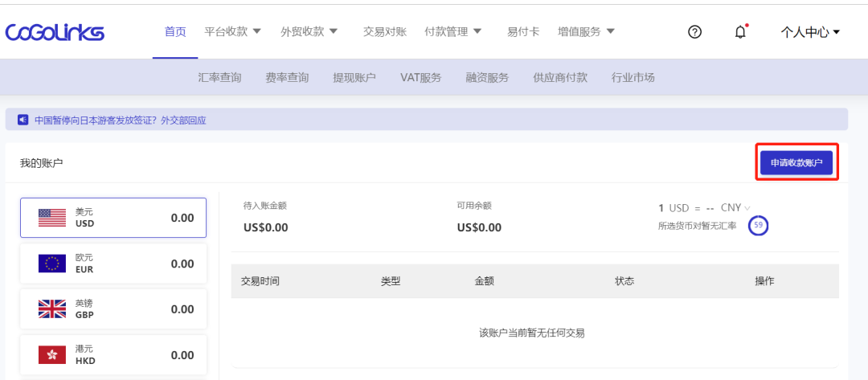The image size is (868, 380).
Task: Click the 交易时间 column header
Action: pos(260,281)
